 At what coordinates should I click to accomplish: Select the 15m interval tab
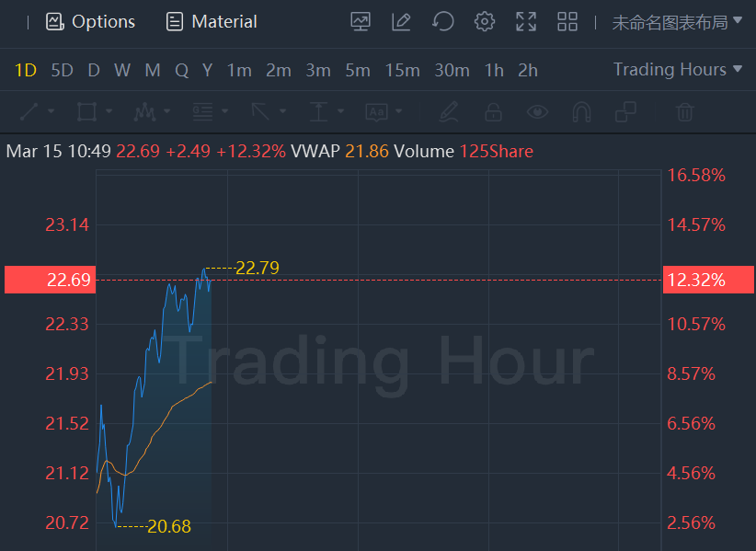(x=402, y=70)
